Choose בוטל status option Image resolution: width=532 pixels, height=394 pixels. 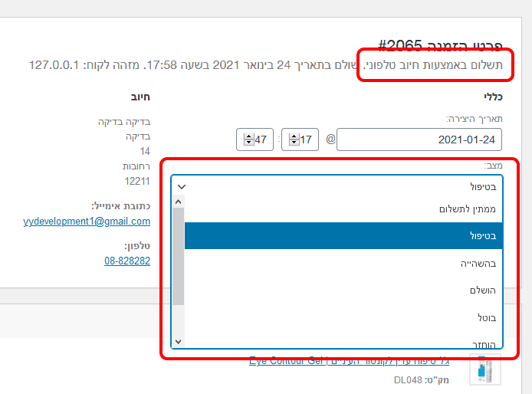coord(343,318)
